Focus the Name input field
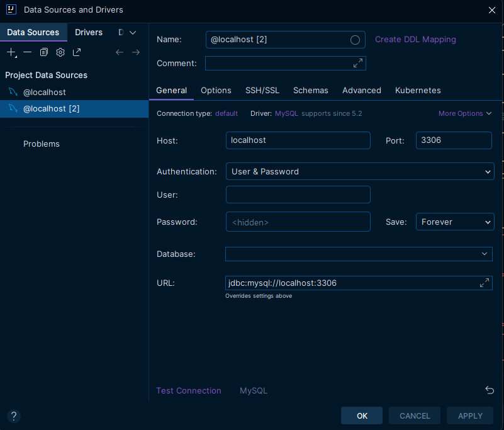Screen dimensions: 504x430 (286, 40)
